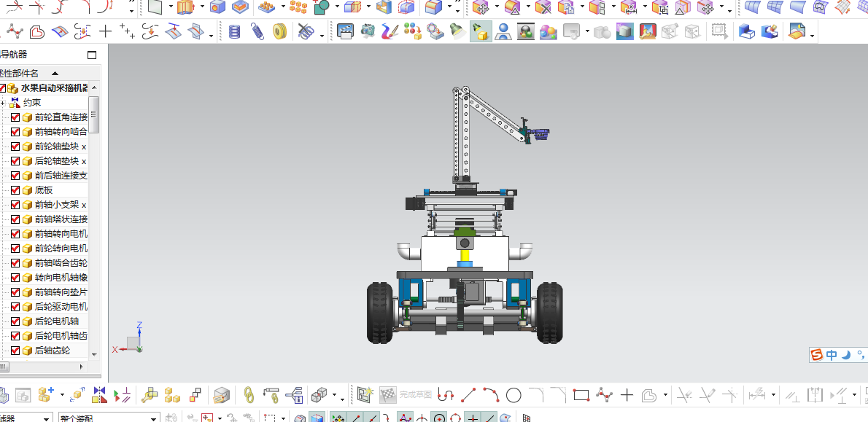Expand the 约束 tree node

pos(3,103)
